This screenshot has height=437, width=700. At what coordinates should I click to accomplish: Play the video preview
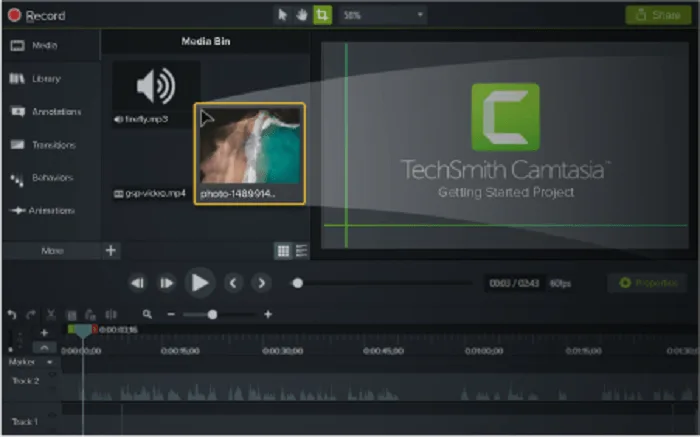(x=200, y=283)
